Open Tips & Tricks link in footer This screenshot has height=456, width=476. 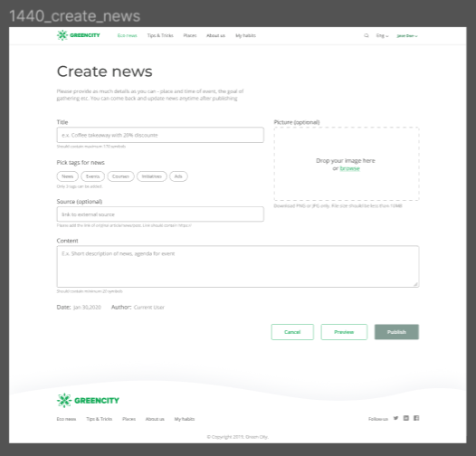coord(100,419)
